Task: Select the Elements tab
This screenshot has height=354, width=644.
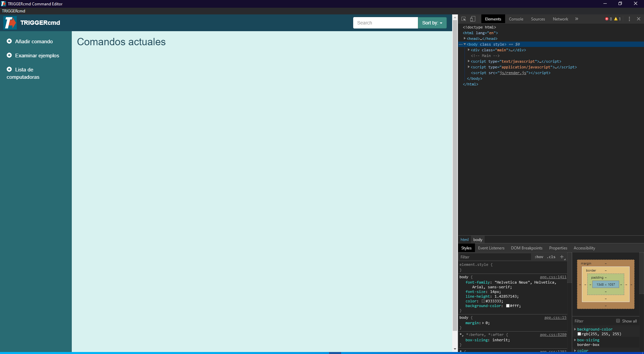Action: (x=493, y=19)
